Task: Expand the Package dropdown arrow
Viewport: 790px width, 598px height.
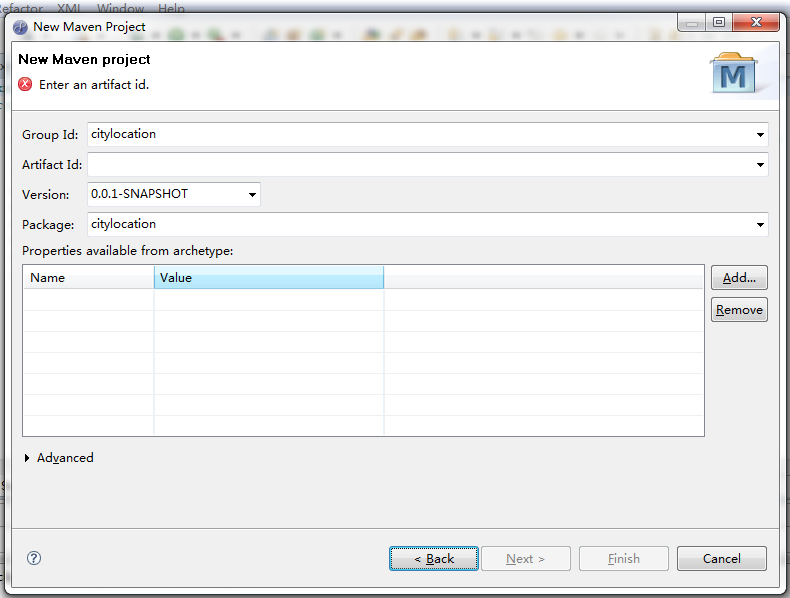Action: 760,225
